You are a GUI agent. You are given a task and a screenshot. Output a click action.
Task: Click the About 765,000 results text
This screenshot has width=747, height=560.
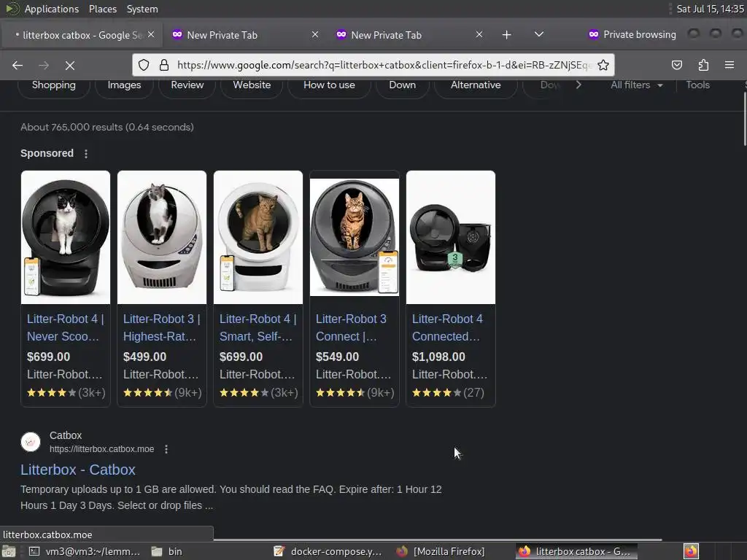[x=107, y=127]
